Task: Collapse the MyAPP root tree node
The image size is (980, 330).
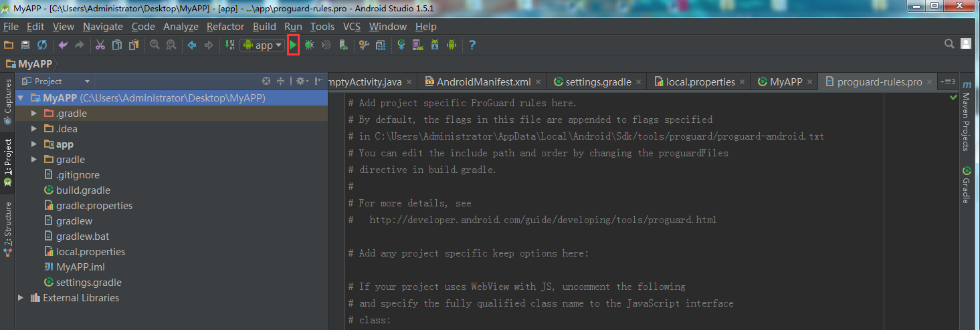Action: tap(21, 98)
